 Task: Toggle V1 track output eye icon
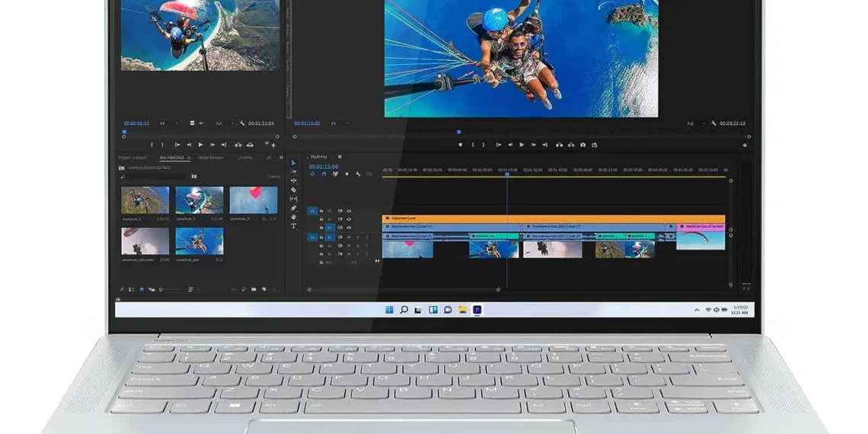click(349, 228)
